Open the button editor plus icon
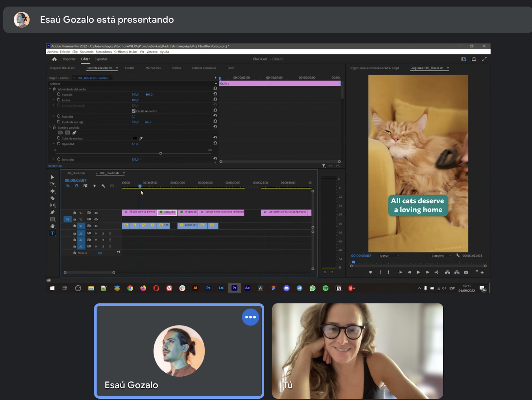Viewport: 532px width, 400px height. click(482, 273)
